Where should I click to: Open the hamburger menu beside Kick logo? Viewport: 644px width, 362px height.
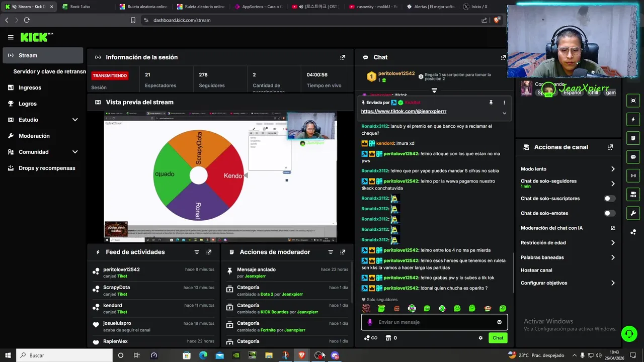[x=11, y=37]
